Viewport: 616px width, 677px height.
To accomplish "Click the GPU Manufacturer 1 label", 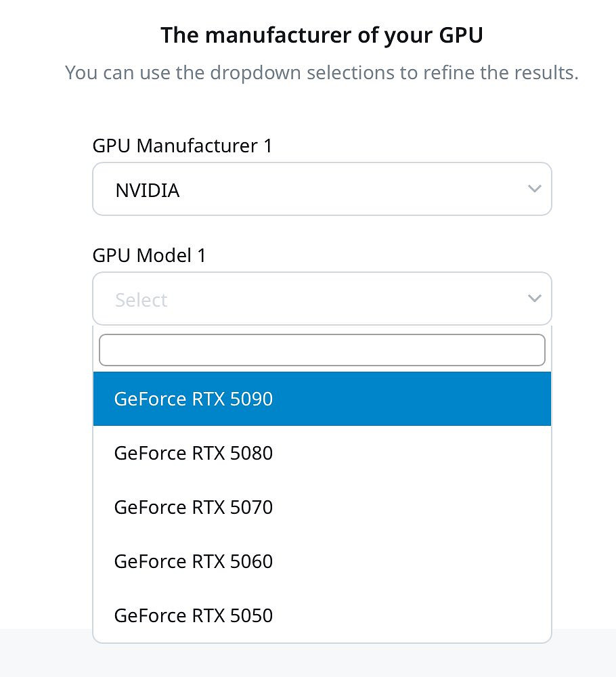I will [x=181, y=146].
